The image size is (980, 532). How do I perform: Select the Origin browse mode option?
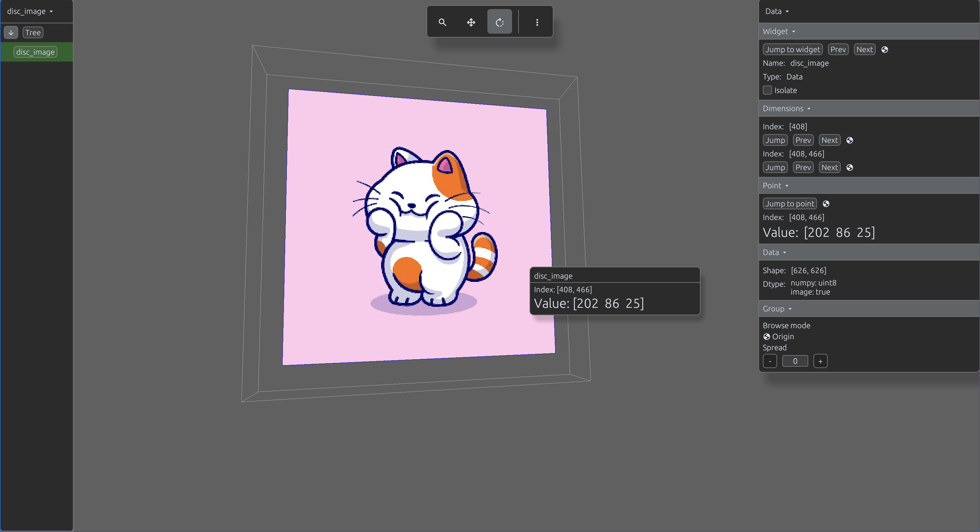coord(778,337)
